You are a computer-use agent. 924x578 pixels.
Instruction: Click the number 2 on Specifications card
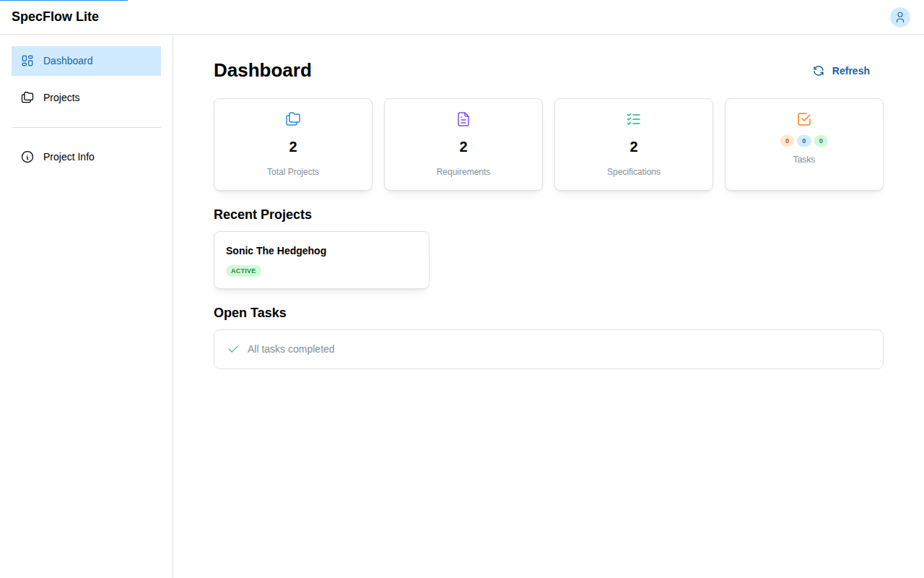click(634, 147)
